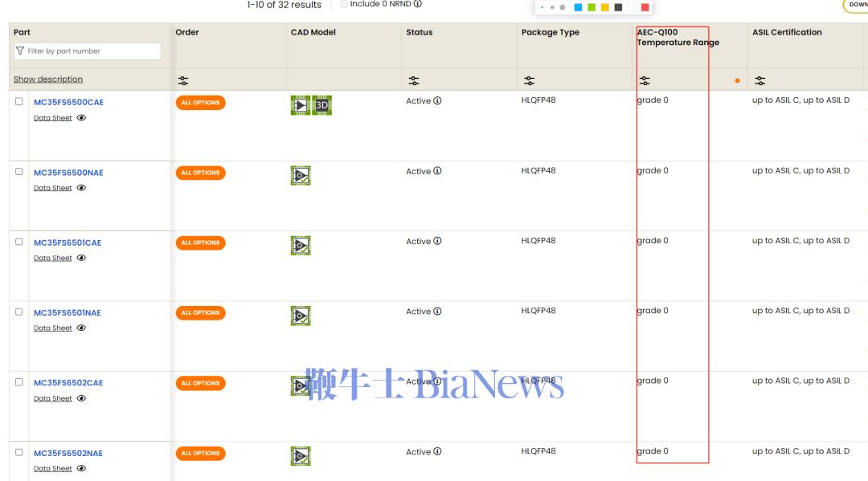Open the CAD model symbol for MC35FS6500CAE
This screenshot has height=481, width=868.
point(300,105)
